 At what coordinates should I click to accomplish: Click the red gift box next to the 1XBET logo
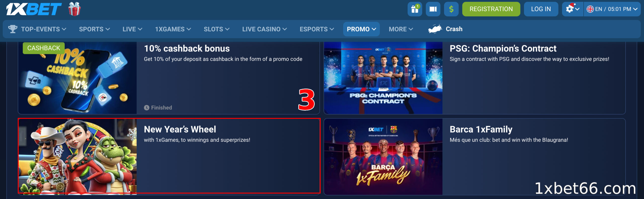74,9
